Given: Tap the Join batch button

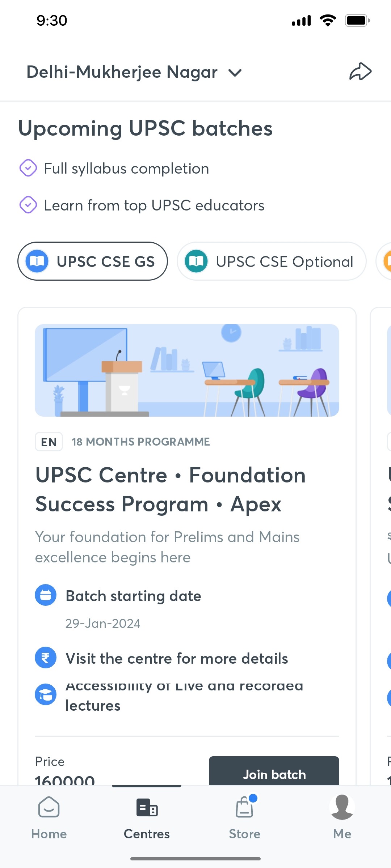Looking at the screenshot, I should [x=274, y=774].
